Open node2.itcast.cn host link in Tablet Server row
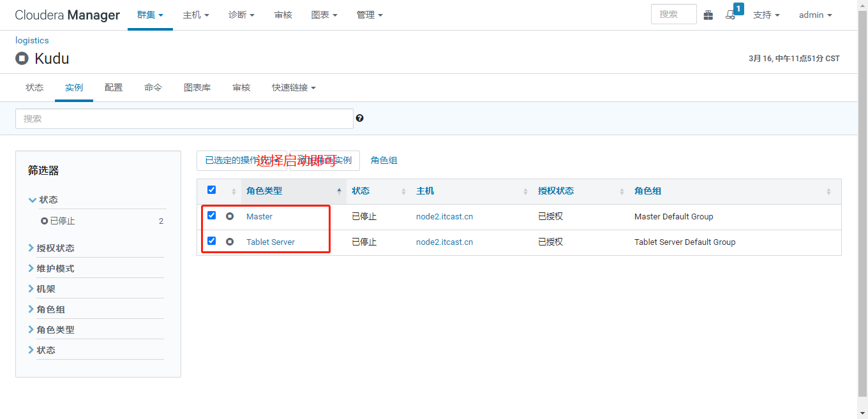Image resolution: width=868 pixels, height=419 pixels. 444,242
